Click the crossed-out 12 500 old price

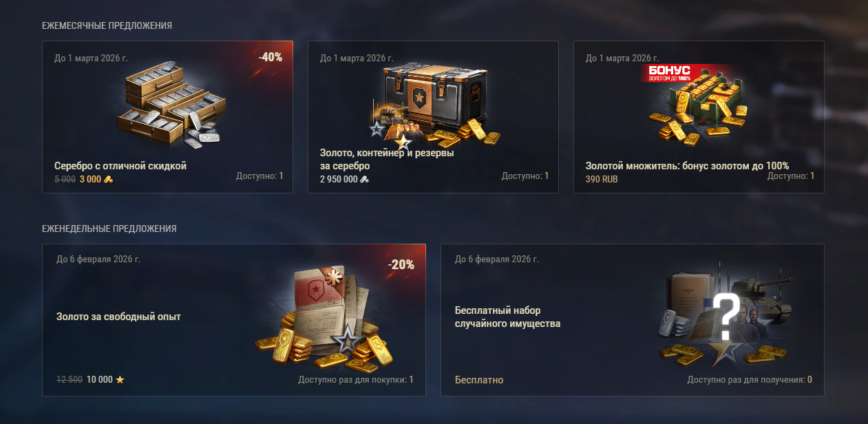click(x=69, y=379)
